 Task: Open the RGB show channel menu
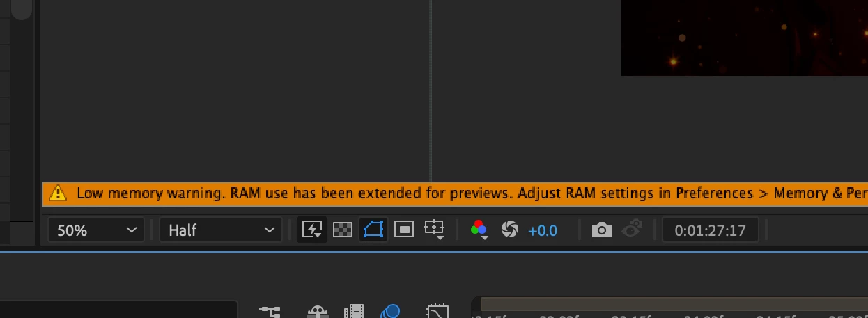click(x=479, y=230)
